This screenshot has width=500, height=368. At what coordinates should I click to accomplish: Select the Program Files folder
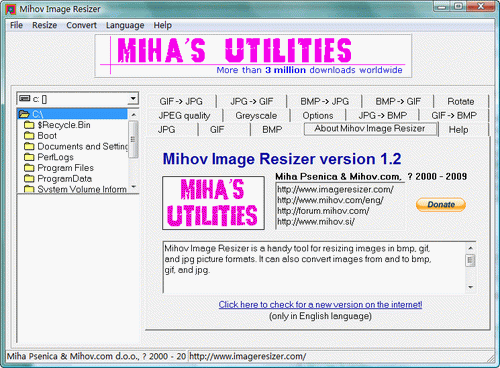[65, 168]
